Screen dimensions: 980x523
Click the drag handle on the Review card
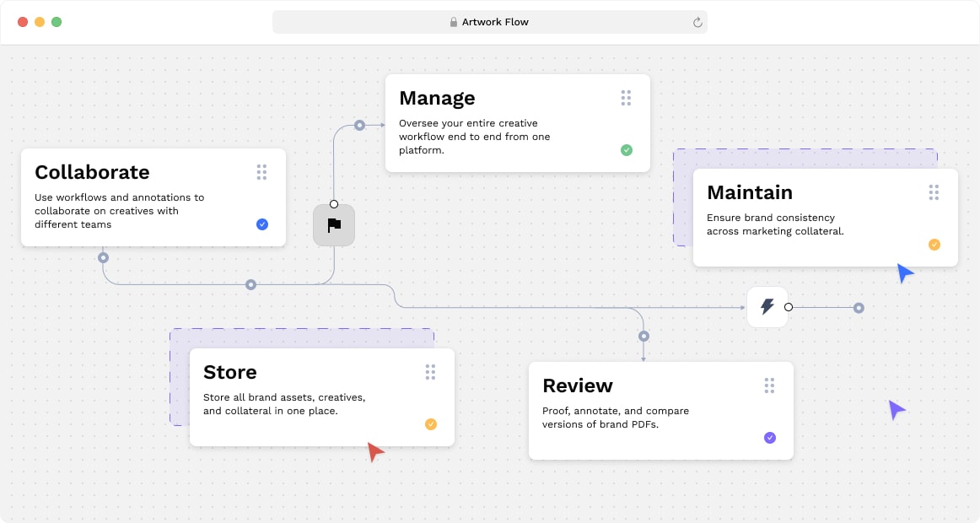pyautogui.click(x=769, y=386)
